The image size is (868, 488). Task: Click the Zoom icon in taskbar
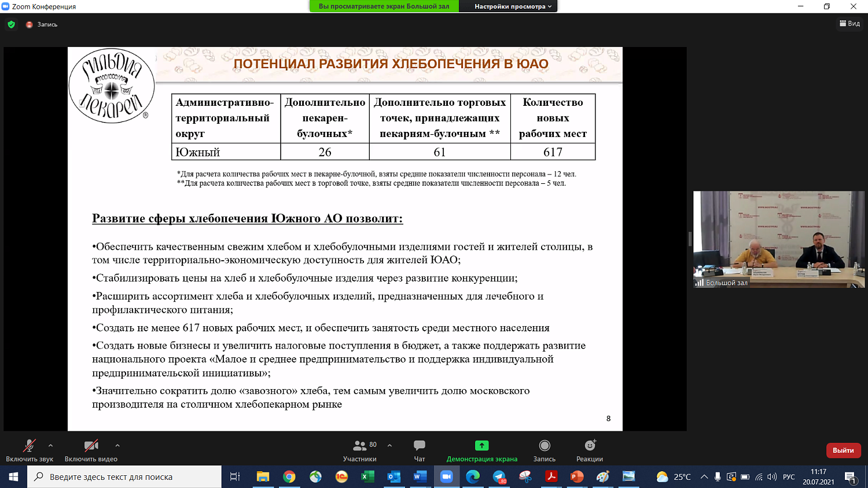446,476
